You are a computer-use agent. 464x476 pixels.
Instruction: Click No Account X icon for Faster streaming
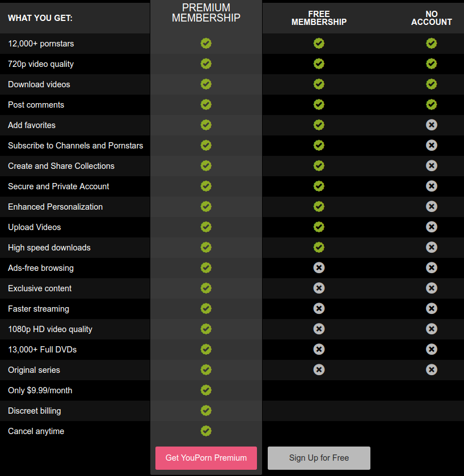coord(432,308)
